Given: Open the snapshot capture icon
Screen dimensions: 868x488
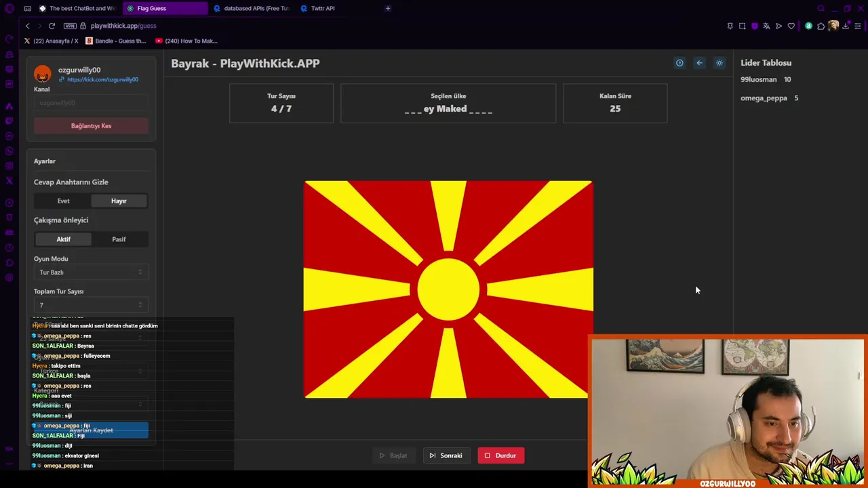Looking at the screenshot, I should [x=742, y=26].
